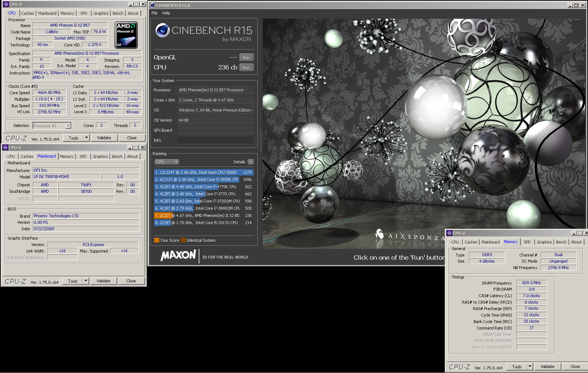588x373 pixels.
Task: Open SPD tab in top CPU-Z window
Action: click(84, 13)
